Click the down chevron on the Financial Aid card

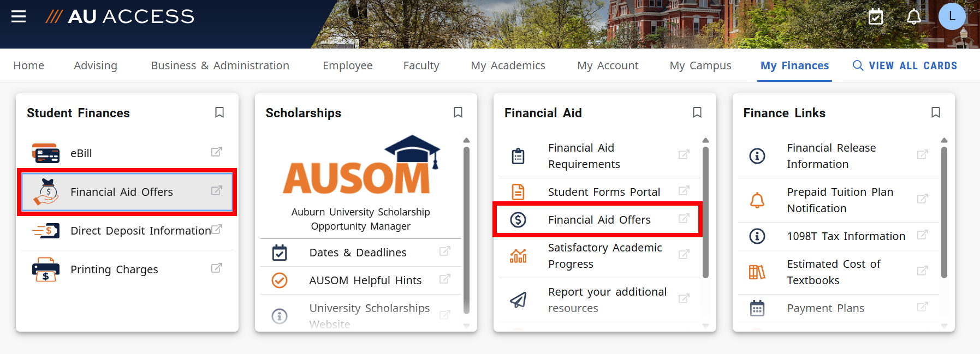tap(705, 325)
